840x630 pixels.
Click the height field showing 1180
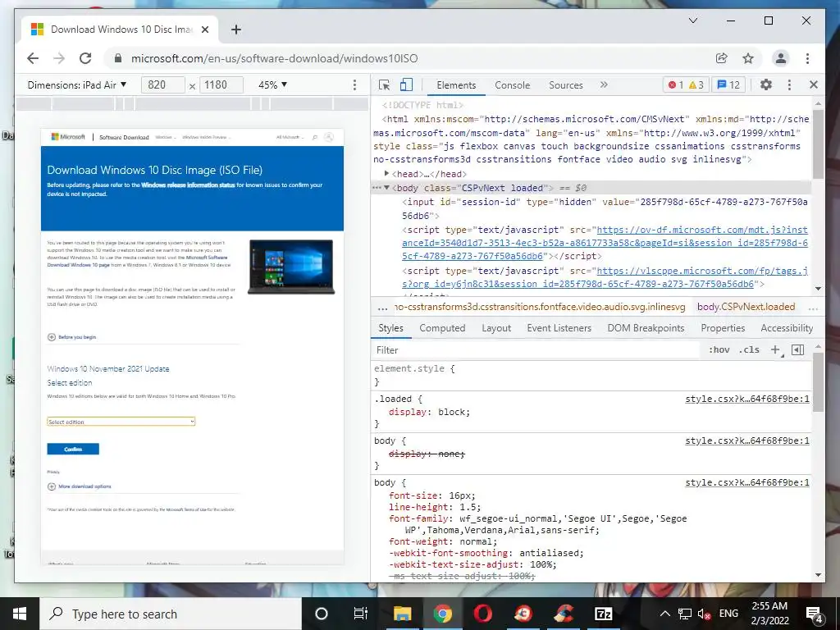pos(221,84)
